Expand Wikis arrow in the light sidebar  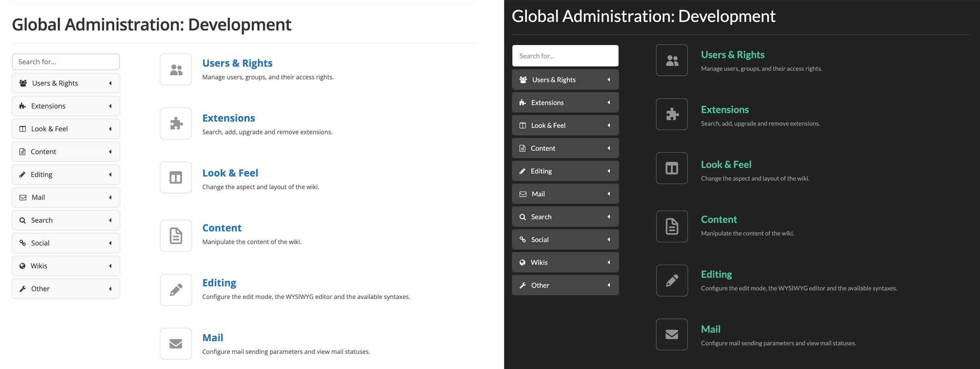pyautogui.click(x=110, y=266)
